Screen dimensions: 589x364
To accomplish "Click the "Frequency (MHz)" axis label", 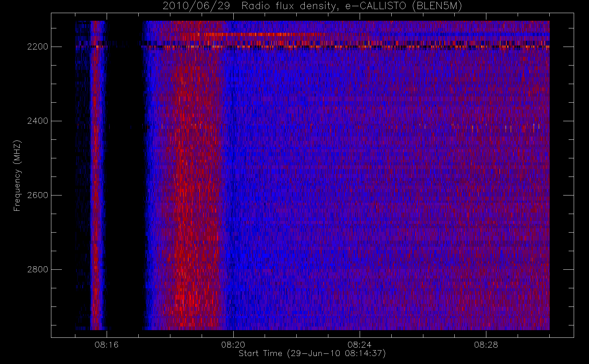I will tap(17, 175).
